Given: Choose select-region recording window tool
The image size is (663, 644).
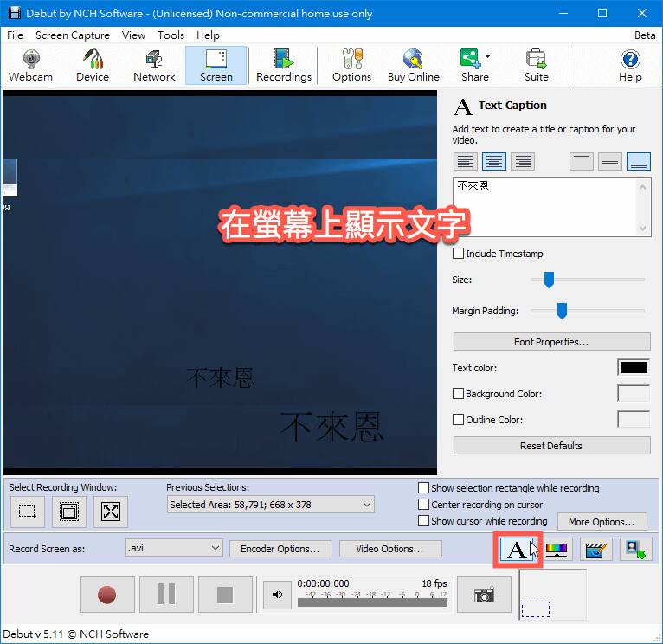Looking at the screenshot, I should tap(28, 512).
